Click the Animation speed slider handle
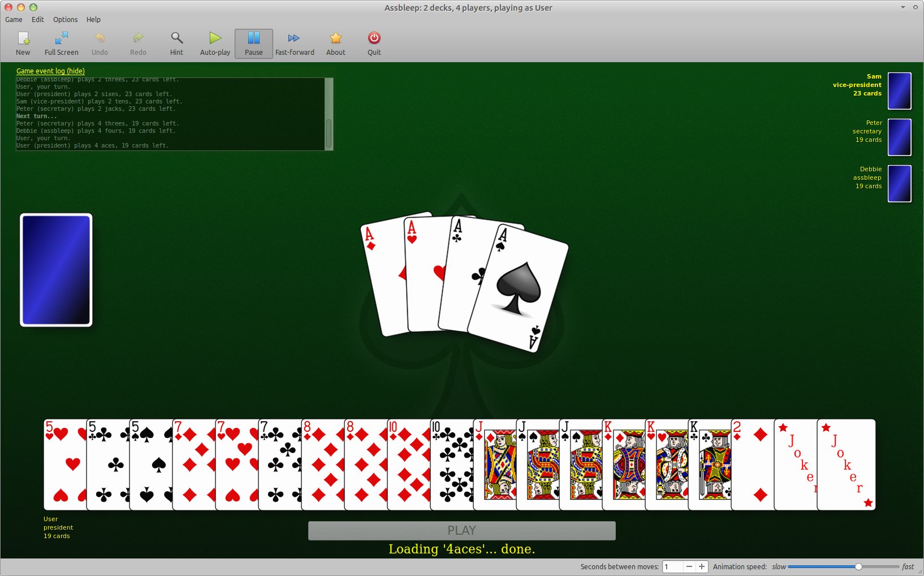 (858, 566)
